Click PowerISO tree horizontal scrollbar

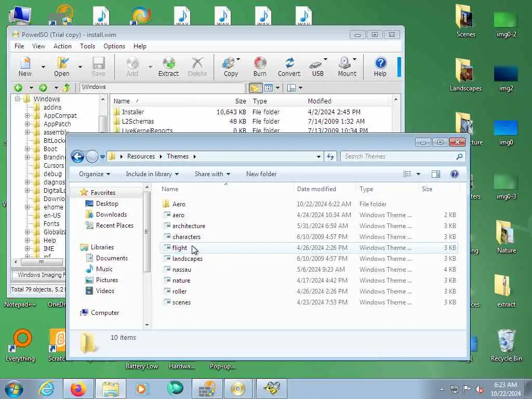42,262
